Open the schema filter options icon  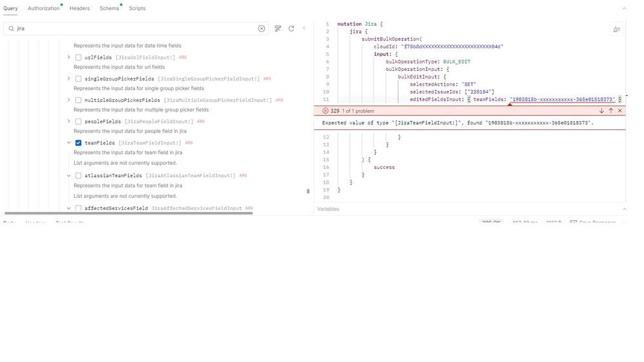tap(278, 28)
